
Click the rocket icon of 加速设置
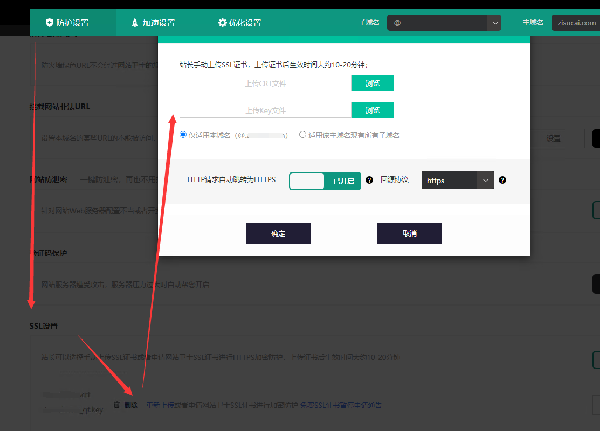pos(135,23)
